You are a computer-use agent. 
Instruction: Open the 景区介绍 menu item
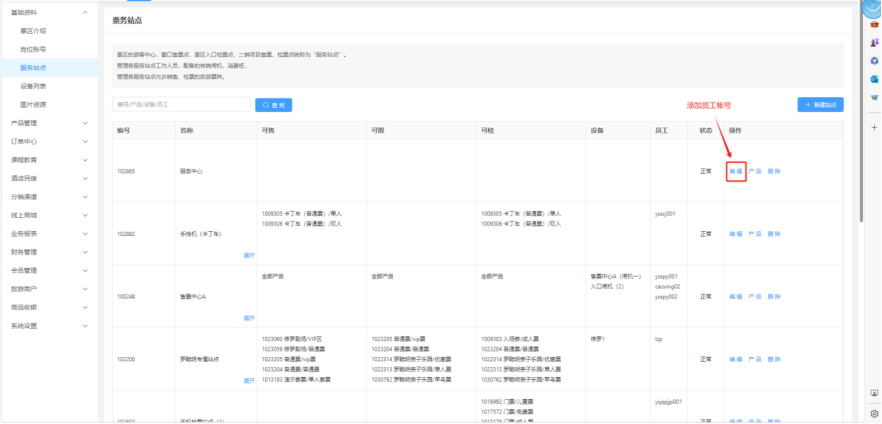pos(33,30)
